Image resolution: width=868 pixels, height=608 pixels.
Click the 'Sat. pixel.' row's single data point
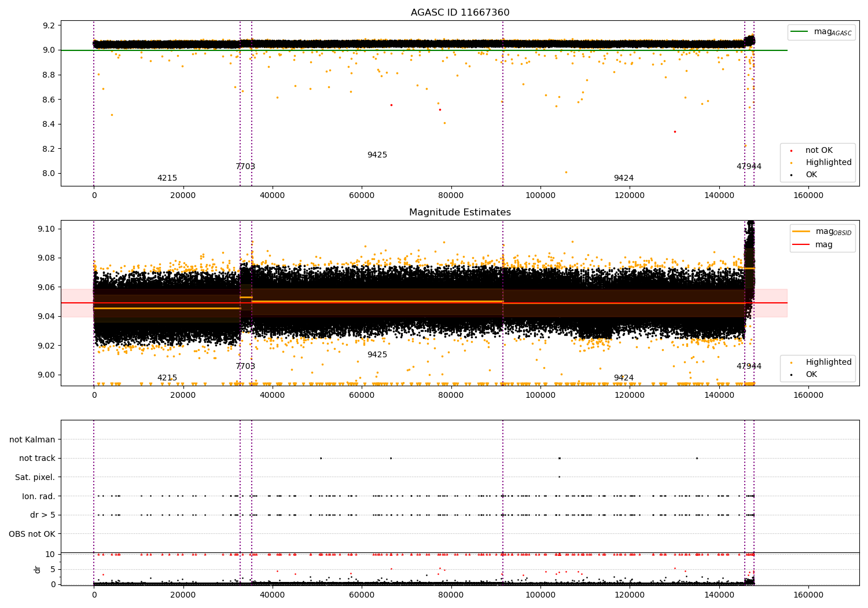click(x=559, y=477)
